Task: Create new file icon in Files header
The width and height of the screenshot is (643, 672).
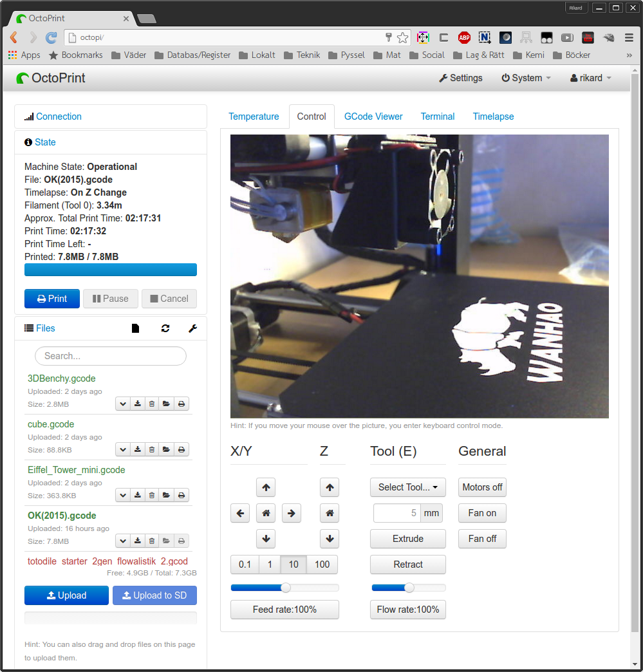Action: pos(135,328)
